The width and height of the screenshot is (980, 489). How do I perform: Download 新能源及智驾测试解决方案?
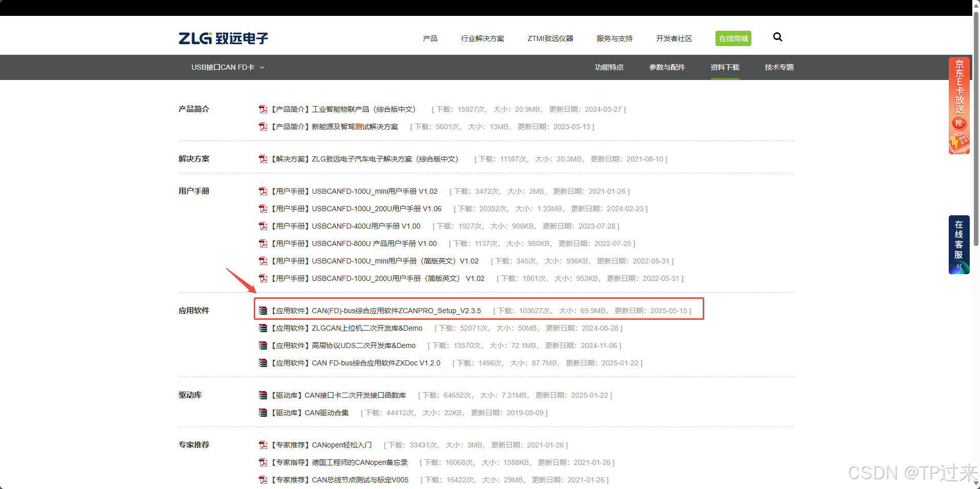pos(334,127)
